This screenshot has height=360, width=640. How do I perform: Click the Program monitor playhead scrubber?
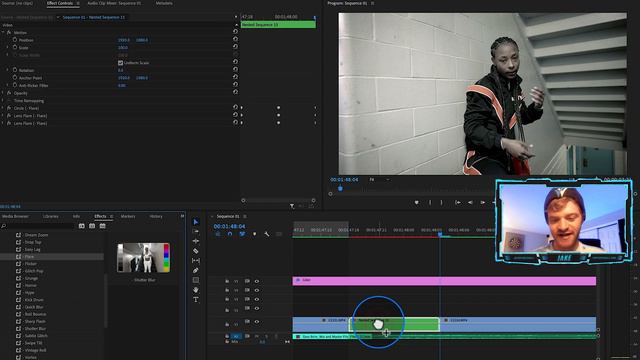click(340, 188)
